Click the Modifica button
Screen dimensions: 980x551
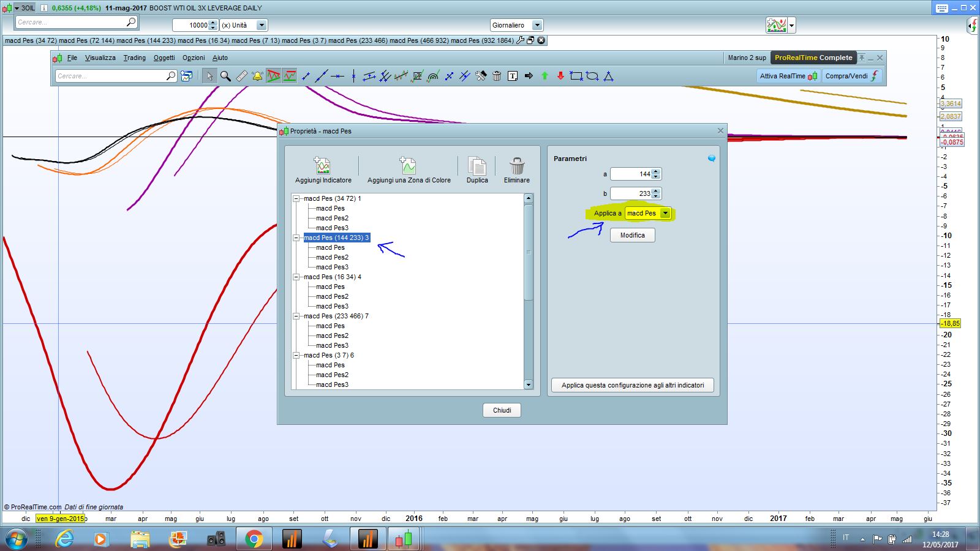pyautogui.click(x=632, y=235)
